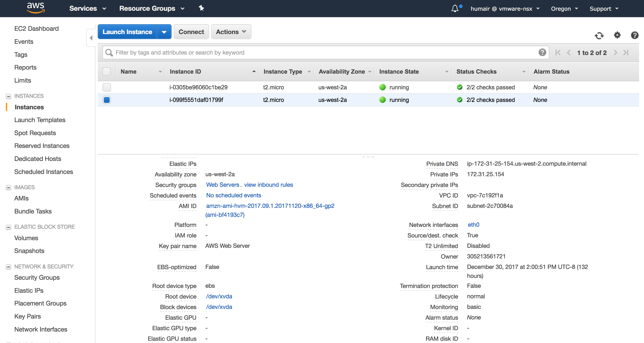Select instance i-0305be96060c1be29 checkbox
The image size is (644, 343).
[107, 87]
